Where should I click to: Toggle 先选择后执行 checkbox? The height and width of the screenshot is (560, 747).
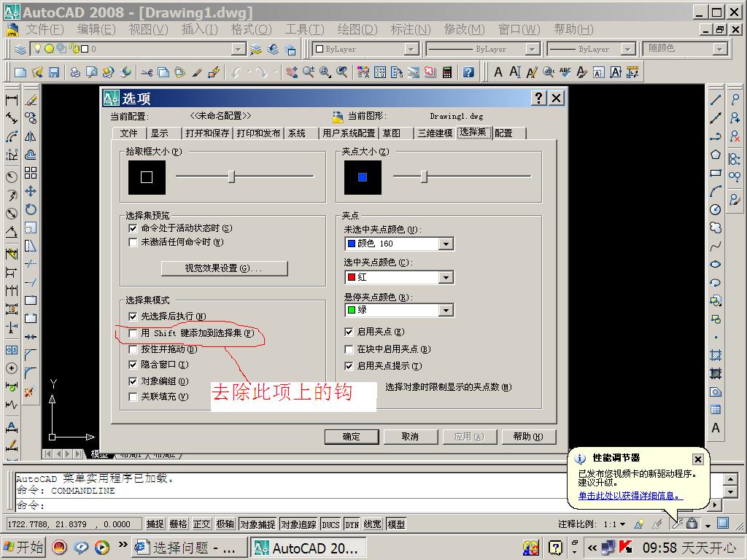point(133,316)
